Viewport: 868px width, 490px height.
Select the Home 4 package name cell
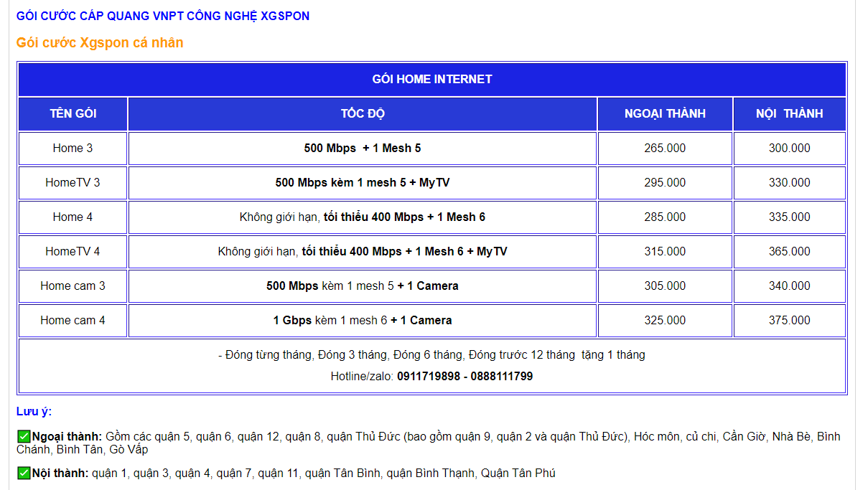pos(73,217)
